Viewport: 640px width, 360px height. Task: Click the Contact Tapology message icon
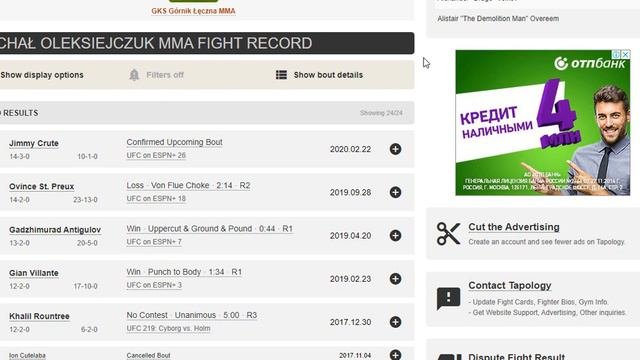coord(448,298)
